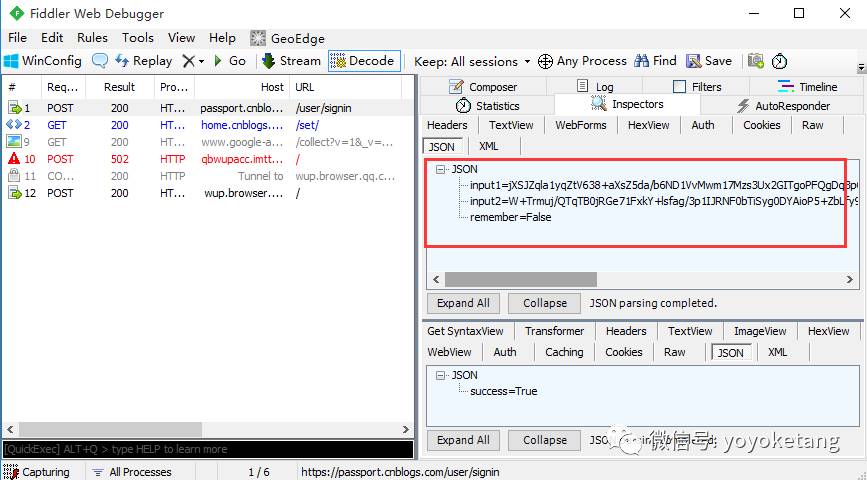Select session 1 icon for /user/signin

(x=14, y=108)
